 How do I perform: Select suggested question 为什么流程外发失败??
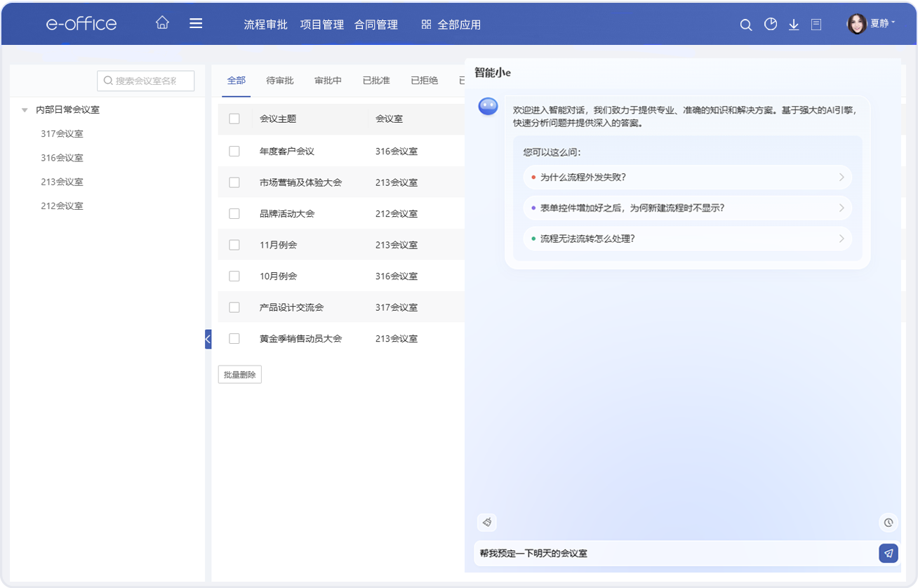pos(687,178)
